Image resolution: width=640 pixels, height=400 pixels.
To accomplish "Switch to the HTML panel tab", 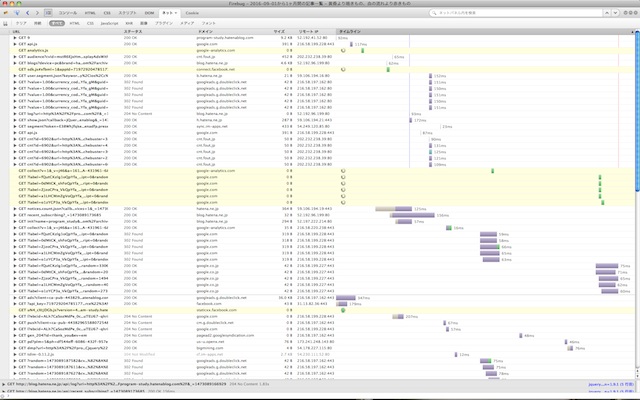I will (x=90, y=13).
